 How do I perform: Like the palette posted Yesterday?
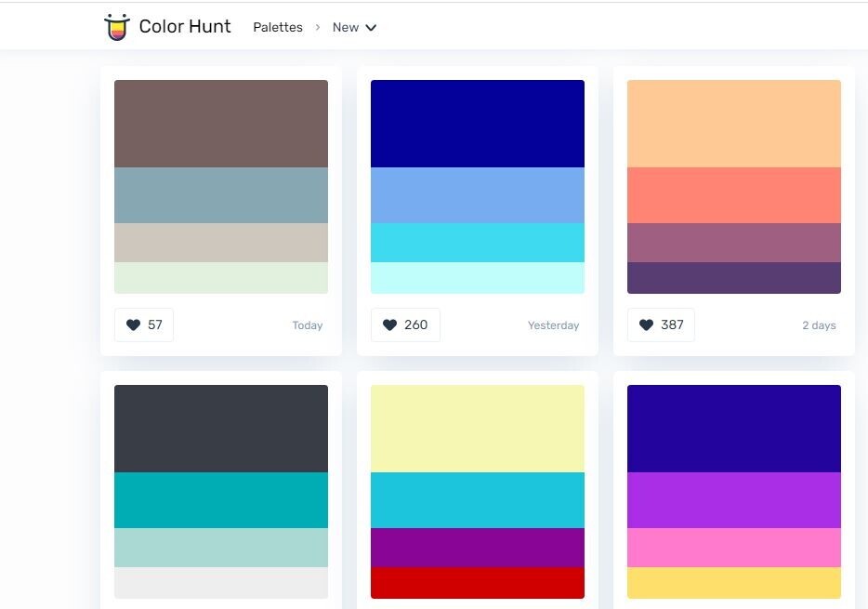tap(405, 325)
